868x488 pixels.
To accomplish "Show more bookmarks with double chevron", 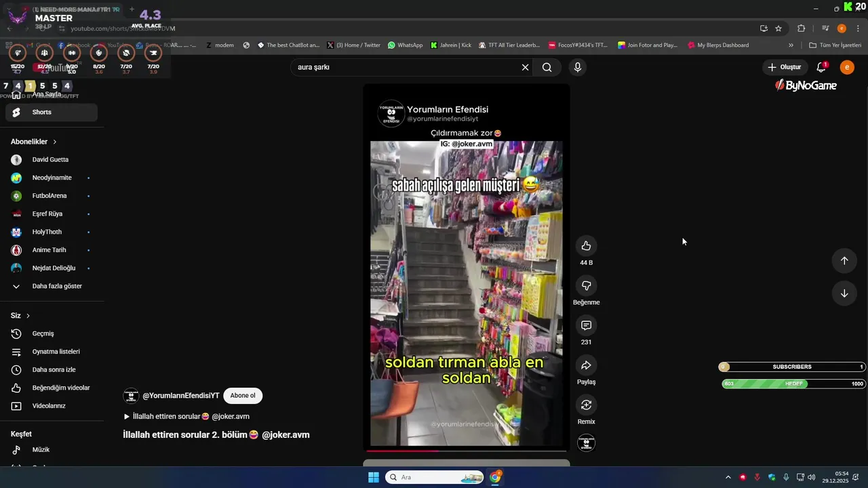I will tap(791, 45).
